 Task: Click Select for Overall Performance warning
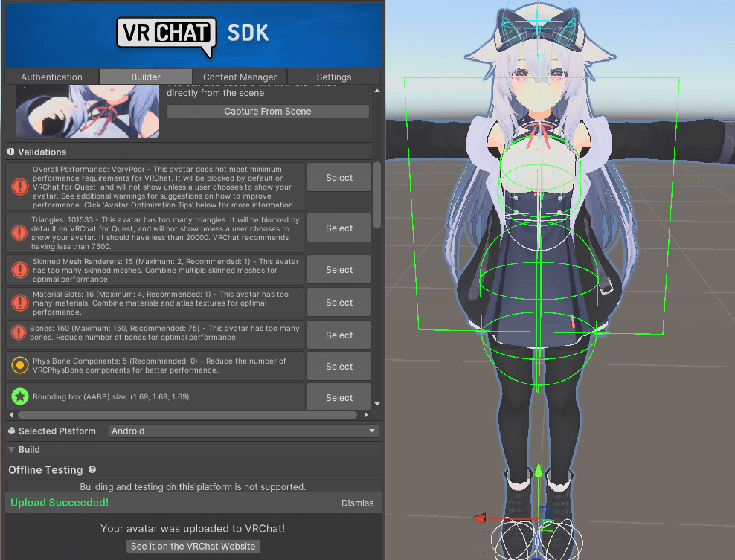[x=339, y=178]
